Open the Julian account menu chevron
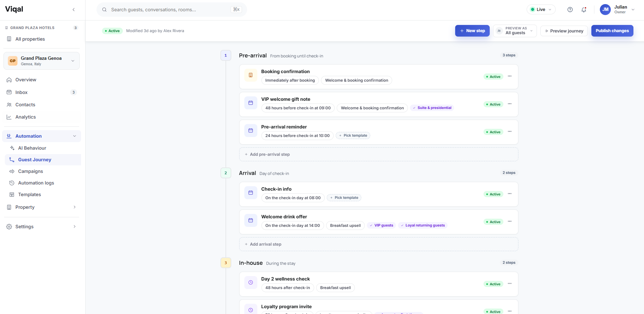This screenshot has width=644, height=314. pos(633,10)
